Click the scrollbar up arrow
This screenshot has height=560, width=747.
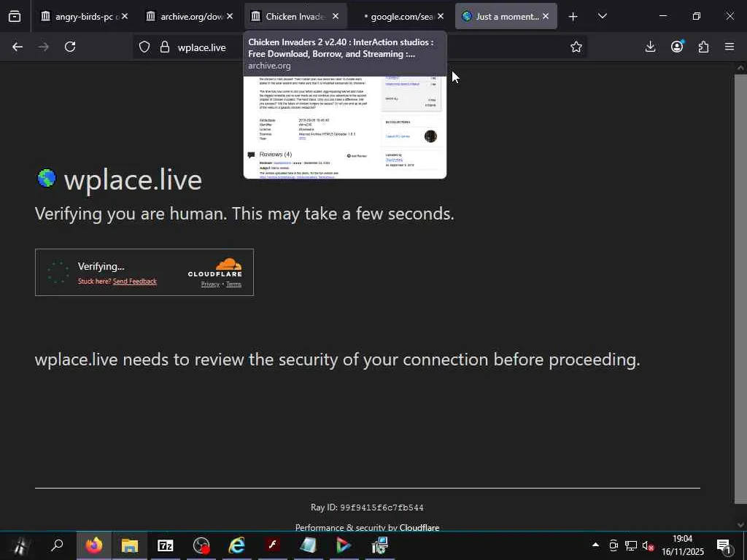740,68
